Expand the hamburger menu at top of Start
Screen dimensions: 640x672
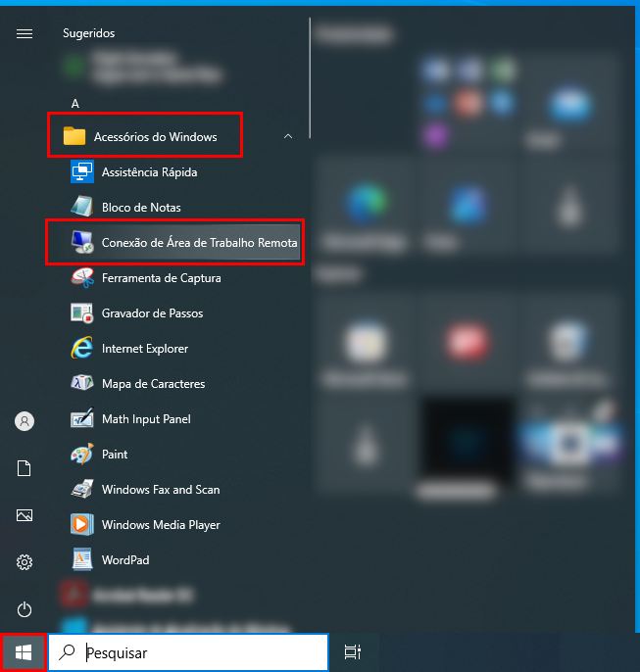click(25, 34)
